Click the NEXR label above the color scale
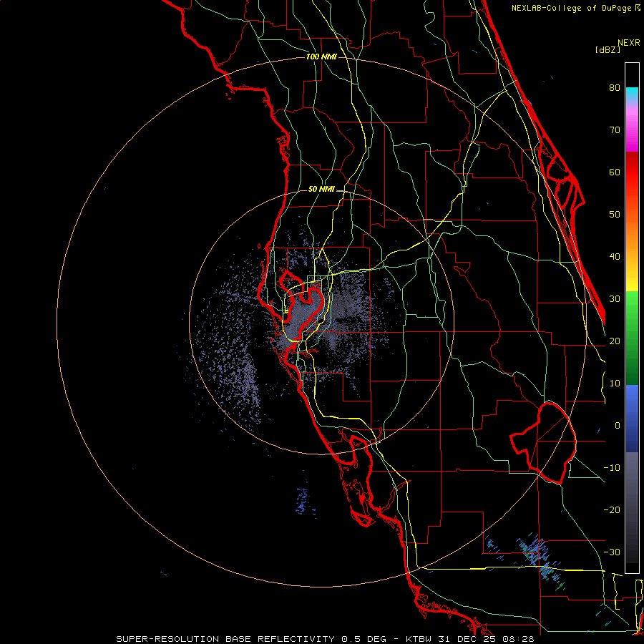 click(629, 43)
